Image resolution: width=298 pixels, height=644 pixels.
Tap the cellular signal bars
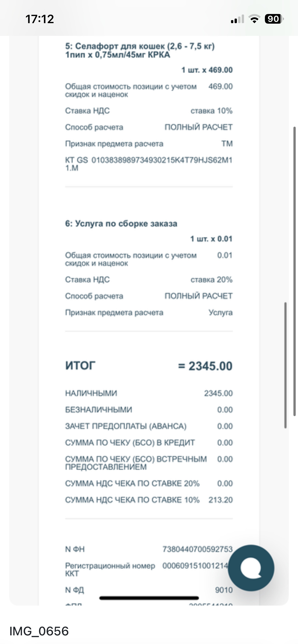[x=237, y=19]
